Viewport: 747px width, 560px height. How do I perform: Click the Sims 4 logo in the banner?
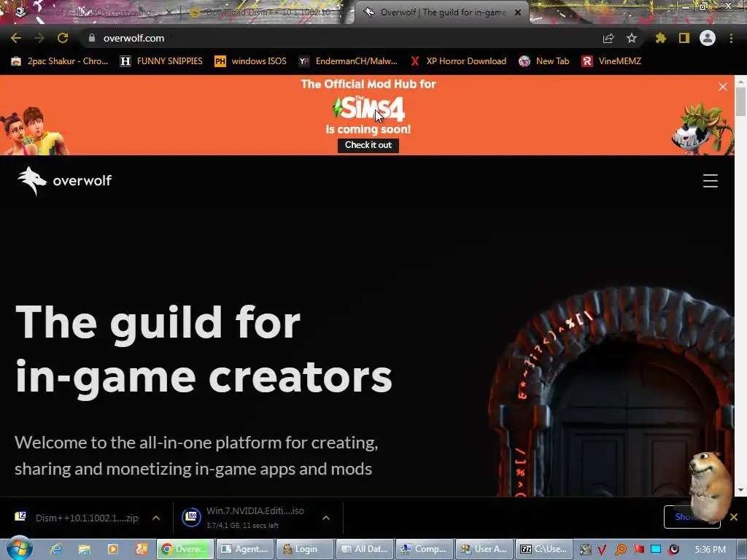click(368, 108)
